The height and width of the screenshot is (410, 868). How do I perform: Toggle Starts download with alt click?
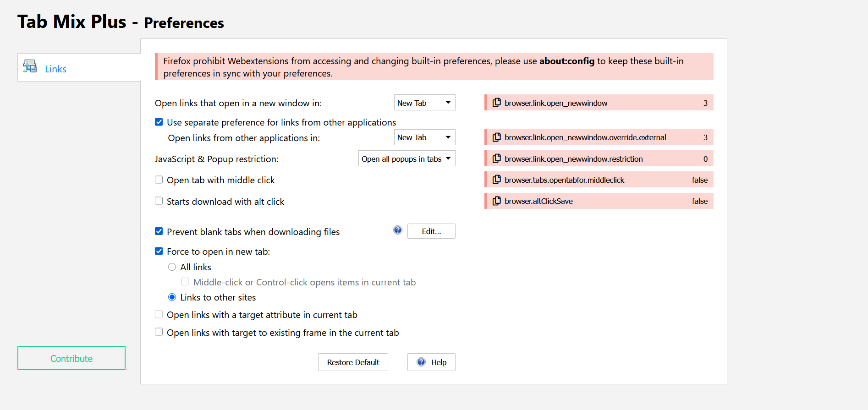click(159, 201)
